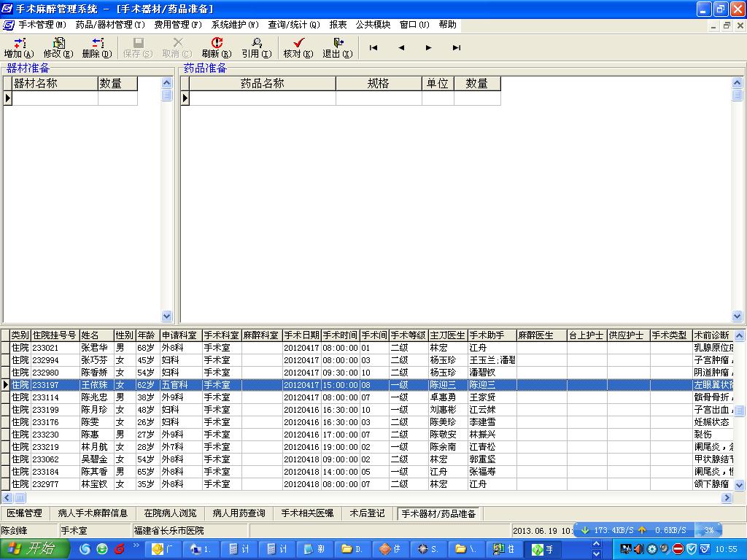The height and width of the screenshot is (560, 747).
Task: Jump to first record arrow
Action: 373,47
